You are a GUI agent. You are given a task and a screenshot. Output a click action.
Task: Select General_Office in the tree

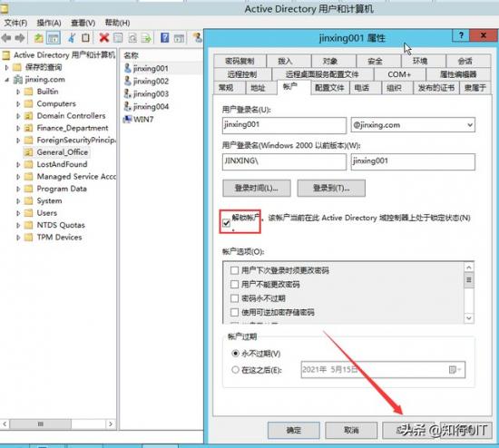[x=63, y=152]
